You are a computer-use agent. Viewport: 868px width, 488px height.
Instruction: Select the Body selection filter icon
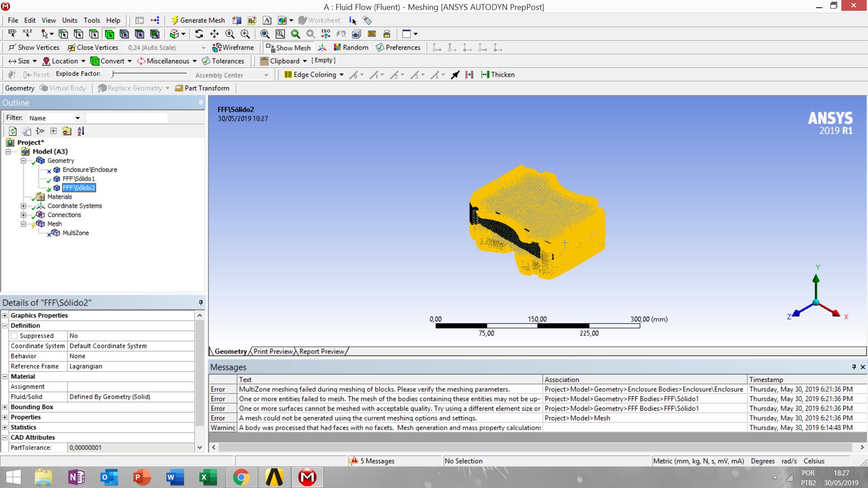tap(109, 34)
